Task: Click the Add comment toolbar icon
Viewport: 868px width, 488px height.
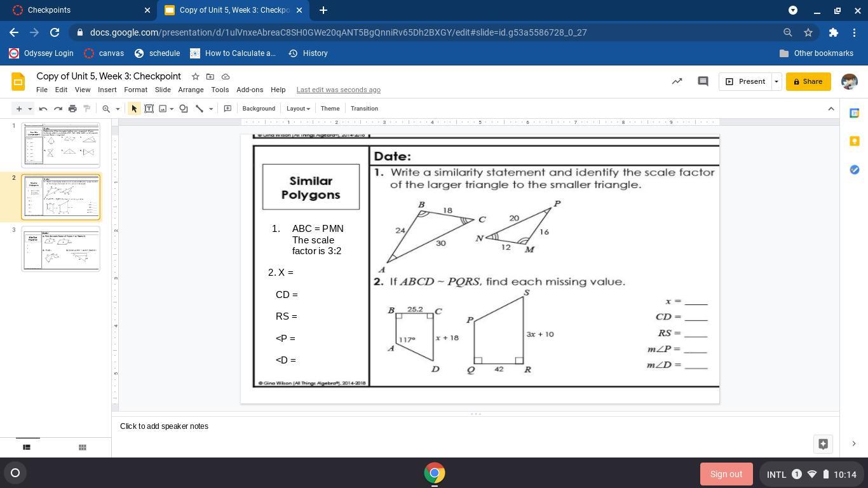Action: (x=227, y=109)
